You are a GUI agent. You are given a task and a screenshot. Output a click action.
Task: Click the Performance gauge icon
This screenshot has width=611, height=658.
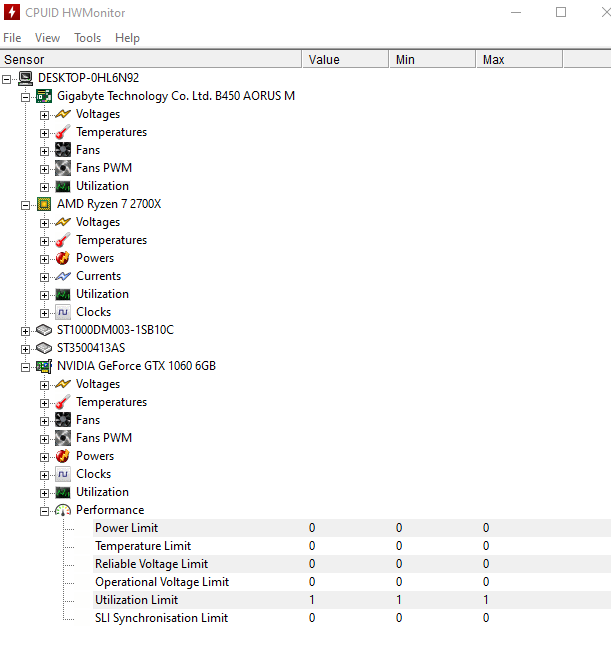[x=63, y=510]
